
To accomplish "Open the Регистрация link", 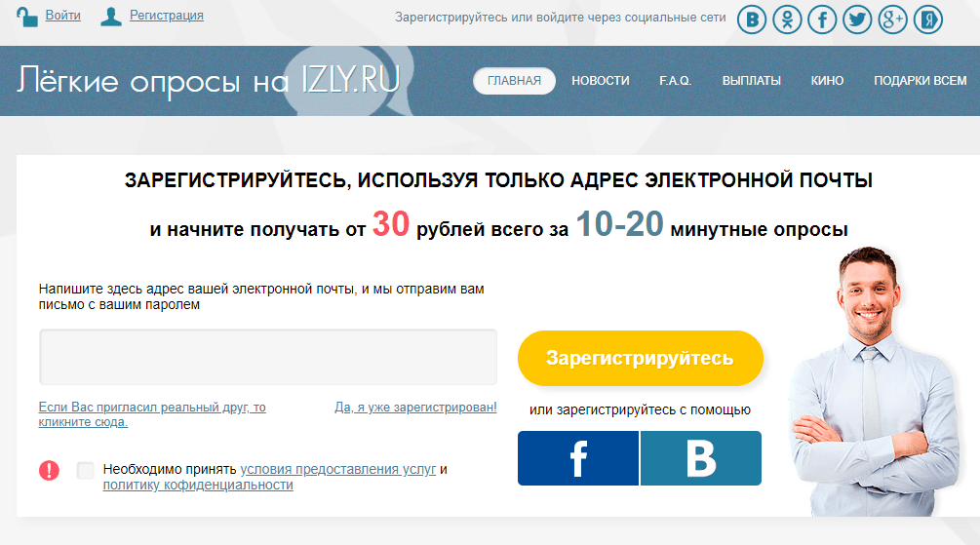I will (166, 16).
